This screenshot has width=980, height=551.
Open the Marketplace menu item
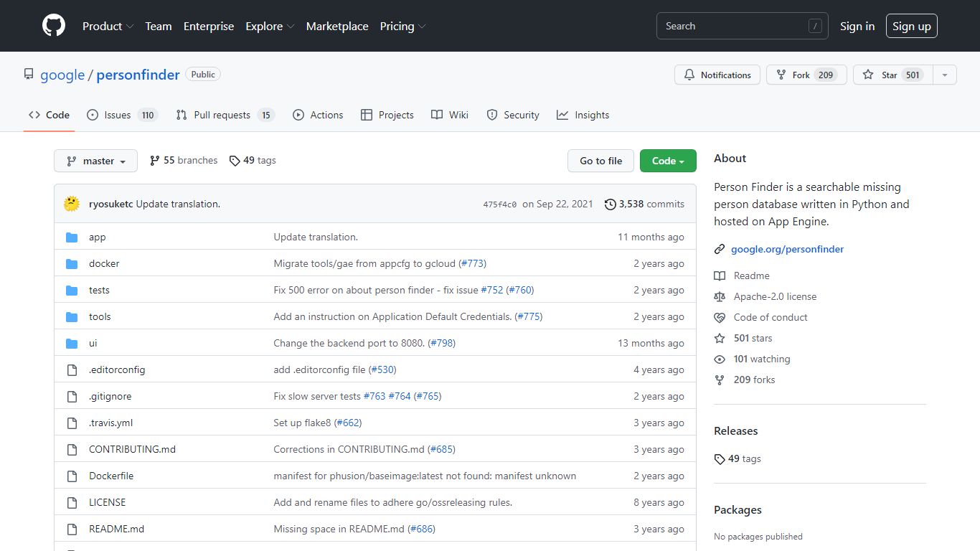point(337,26)
